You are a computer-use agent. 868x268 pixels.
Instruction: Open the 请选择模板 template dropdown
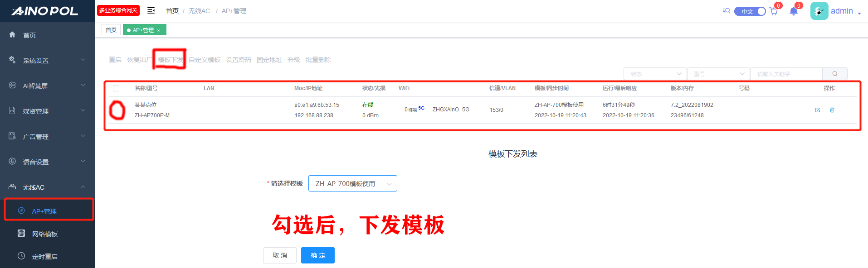pos(352,183)
